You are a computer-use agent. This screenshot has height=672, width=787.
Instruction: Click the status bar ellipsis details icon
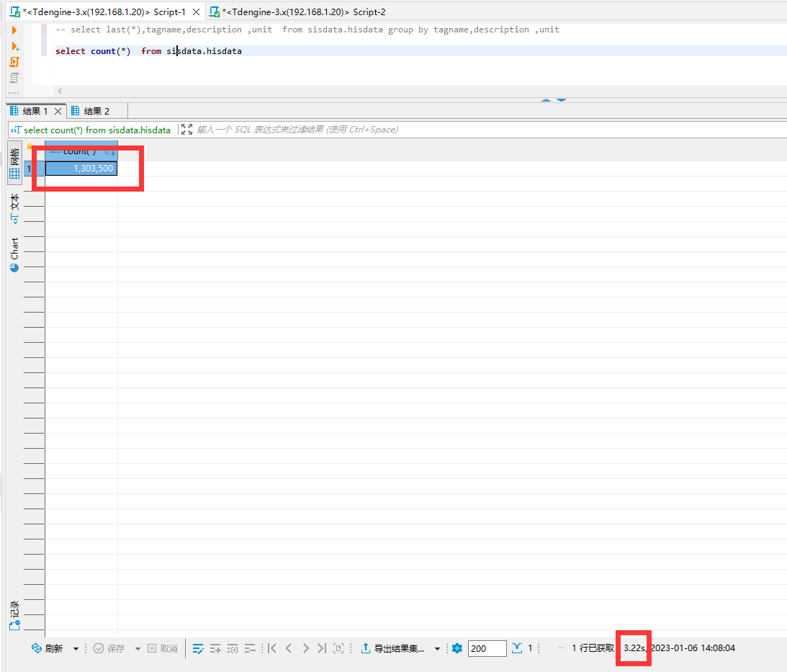pyautogui.click(x=561, y=648)
